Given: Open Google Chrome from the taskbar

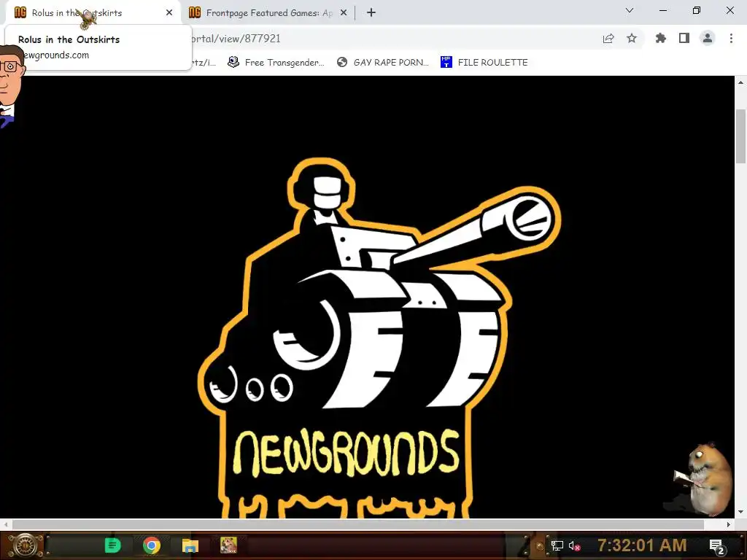Looking at the screenshot, I should coord(152,545).
